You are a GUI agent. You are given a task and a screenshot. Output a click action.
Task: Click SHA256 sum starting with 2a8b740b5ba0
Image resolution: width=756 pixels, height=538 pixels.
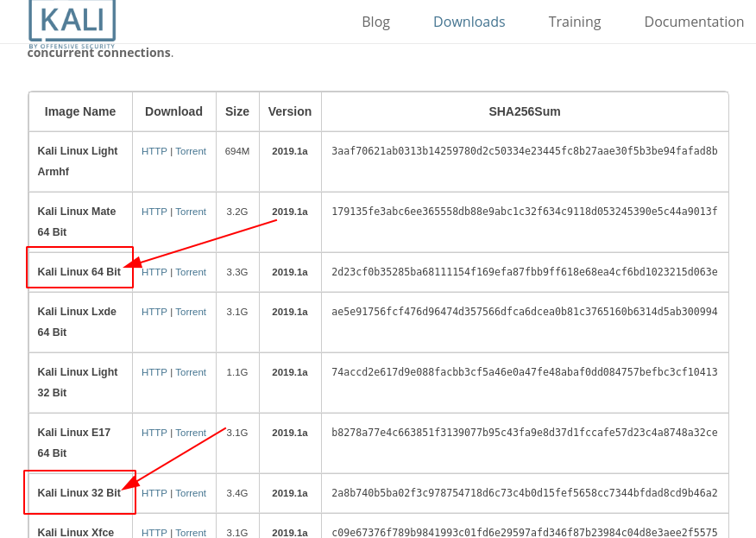pos(525,493)
